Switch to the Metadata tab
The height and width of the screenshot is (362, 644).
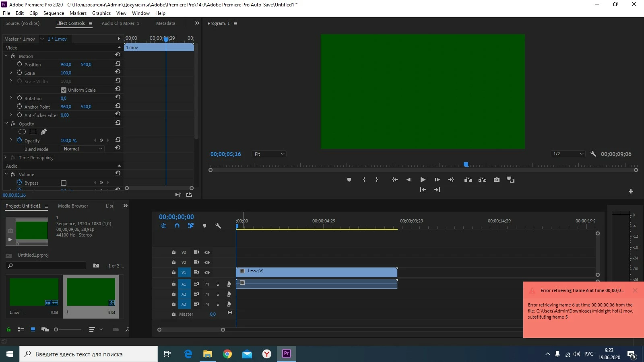(166, 23)
